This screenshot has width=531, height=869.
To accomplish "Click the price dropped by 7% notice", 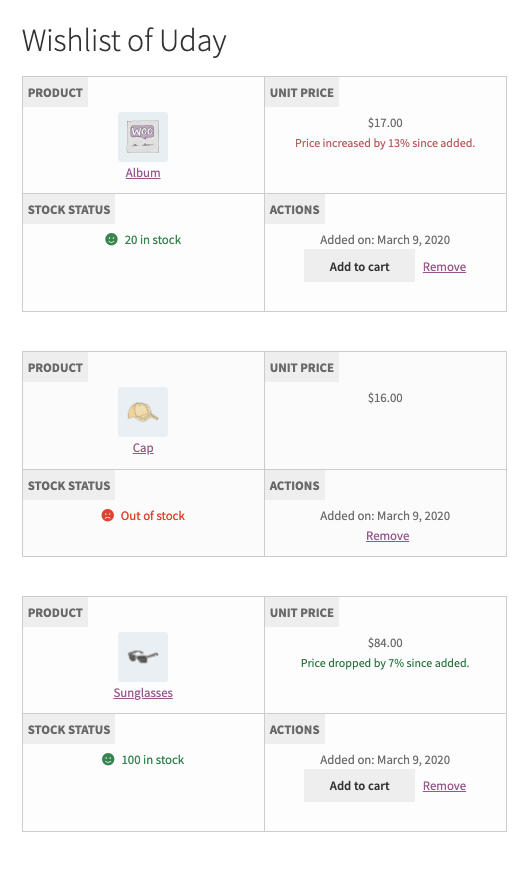I will click(x=385, y=663).
